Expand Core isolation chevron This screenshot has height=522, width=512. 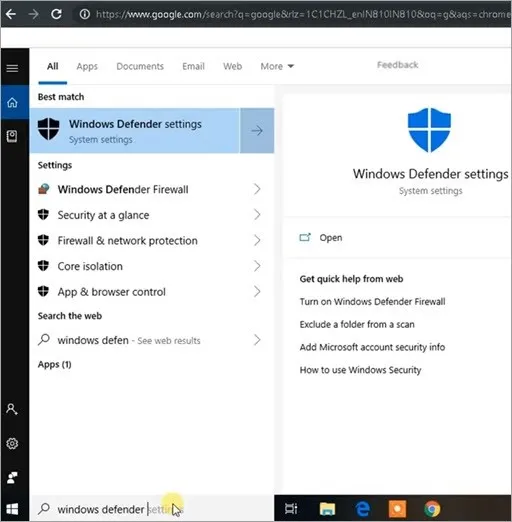coord(257,266)
